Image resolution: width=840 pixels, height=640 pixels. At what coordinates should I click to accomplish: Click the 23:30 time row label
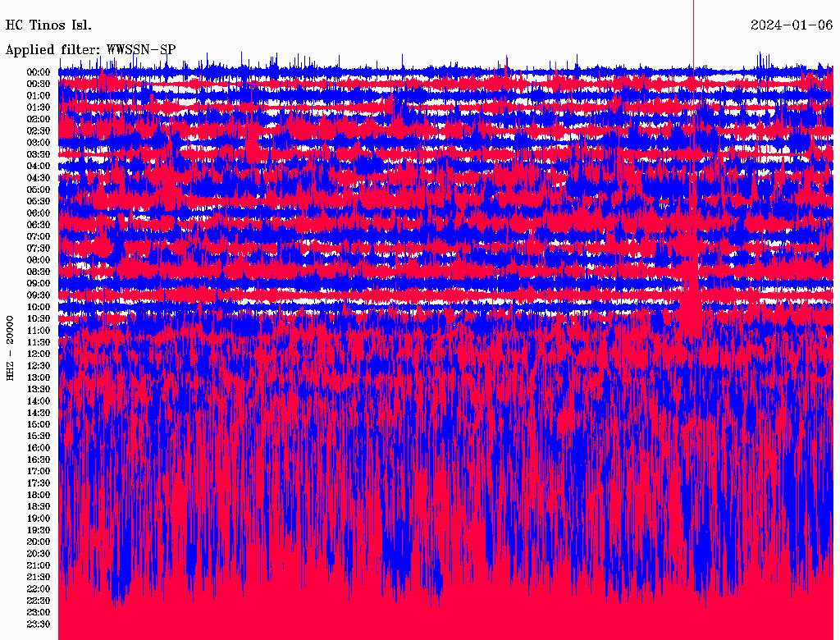pyautogui.click(x=39, y=624)
